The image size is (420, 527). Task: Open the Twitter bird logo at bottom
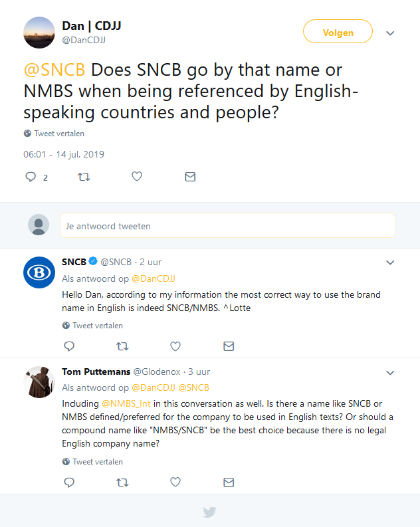(209, 512)
